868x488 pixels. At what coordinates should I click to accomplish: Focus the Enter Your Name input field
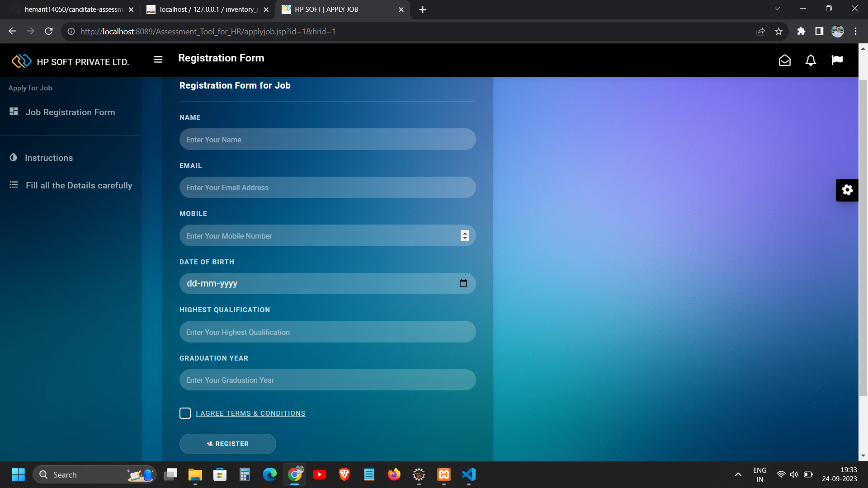(x=327, y=140)
